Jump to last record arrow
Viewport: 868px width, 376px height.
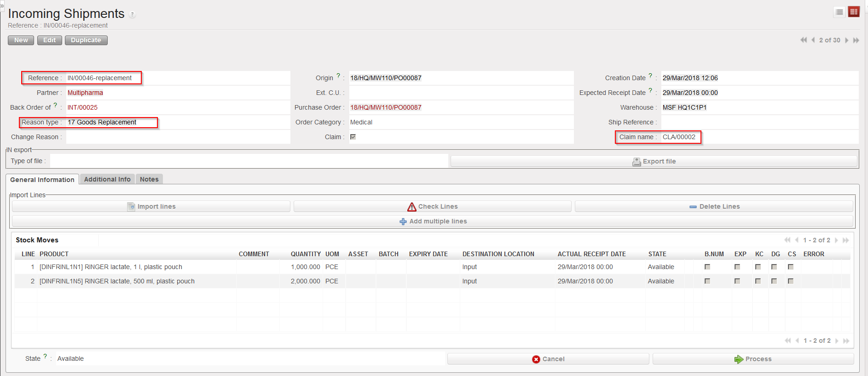click(x=856, y=40)
